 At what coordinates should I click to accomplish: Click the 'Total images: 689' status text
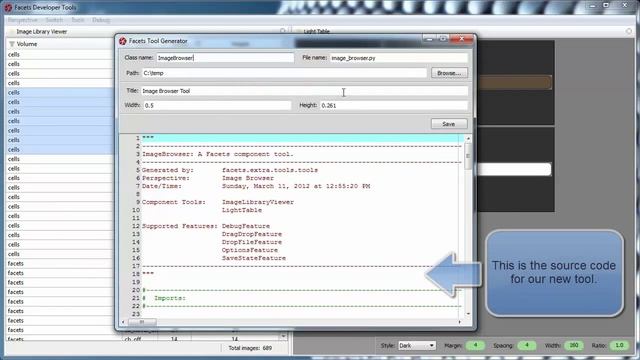pyautogui.click(x=250, y=348)
